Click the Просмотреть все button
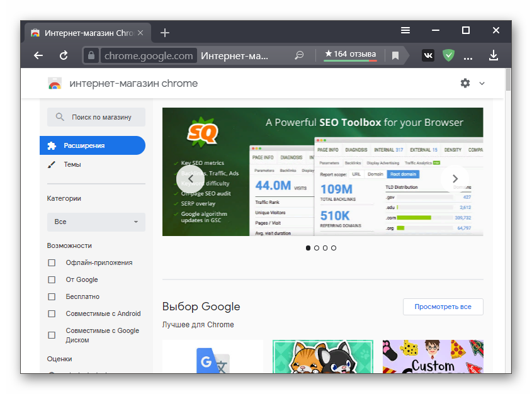Viewport: 532px width, 394px height. [x=443, y=307]
